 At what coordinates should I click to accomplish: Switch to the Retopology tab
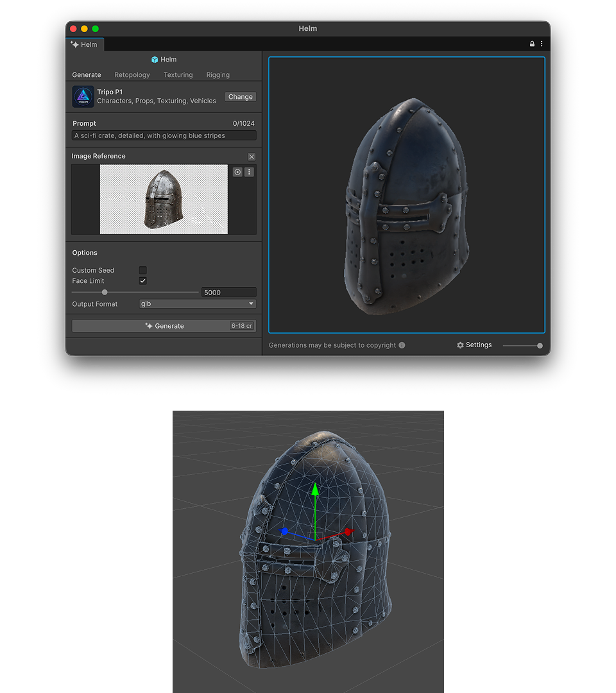132,74
